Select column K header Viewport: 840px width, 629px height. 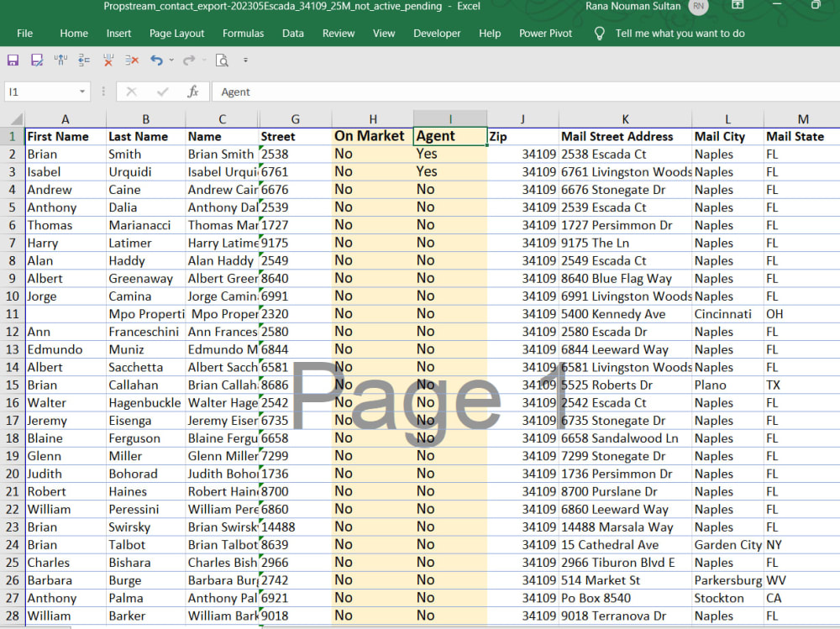tap(625, 119)
